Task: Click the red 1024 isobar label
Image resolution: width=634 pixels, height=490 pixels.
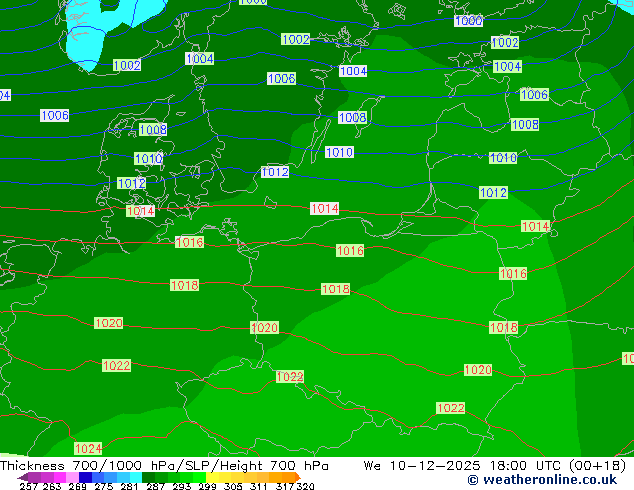Action: [88, 448]
